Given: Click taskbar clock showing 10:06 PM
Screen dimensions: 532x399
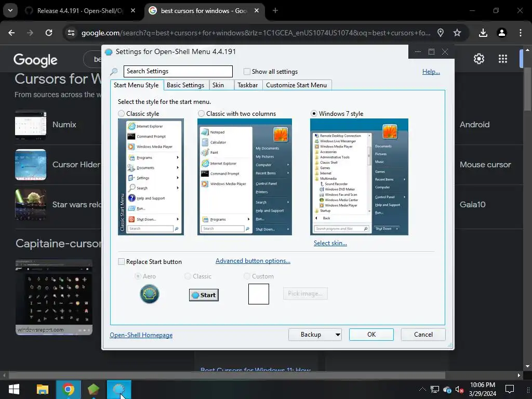Looking at the screenshot, I should click(x=483, y=389).
